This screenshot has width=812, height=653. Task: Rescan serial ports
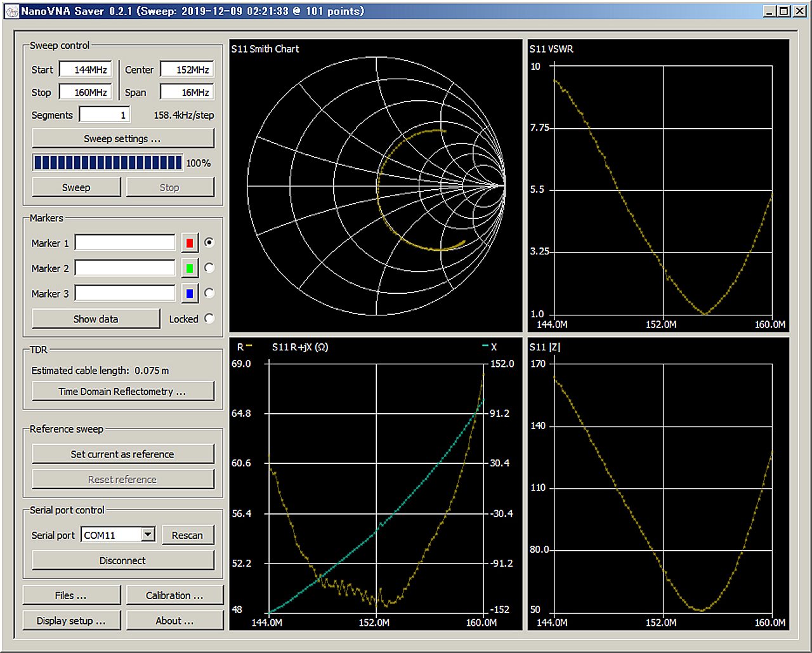tap(188, 535)
